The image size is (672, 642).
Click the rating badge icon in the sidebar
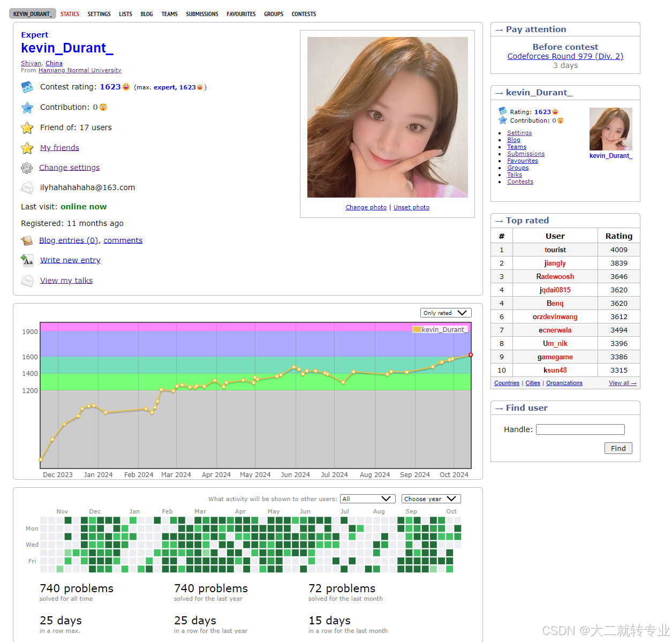(502, 111)
